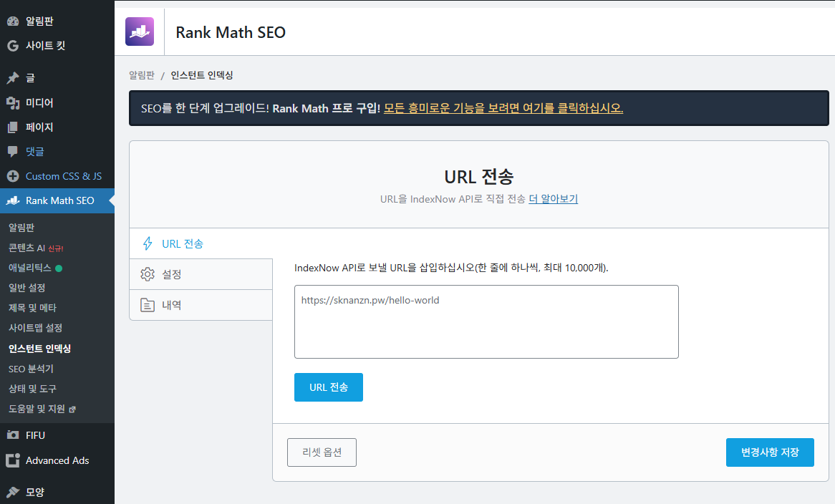Click the blue URL 전송 submit button
This screenshot has height=504, width=835.
(x=329, y=387)
